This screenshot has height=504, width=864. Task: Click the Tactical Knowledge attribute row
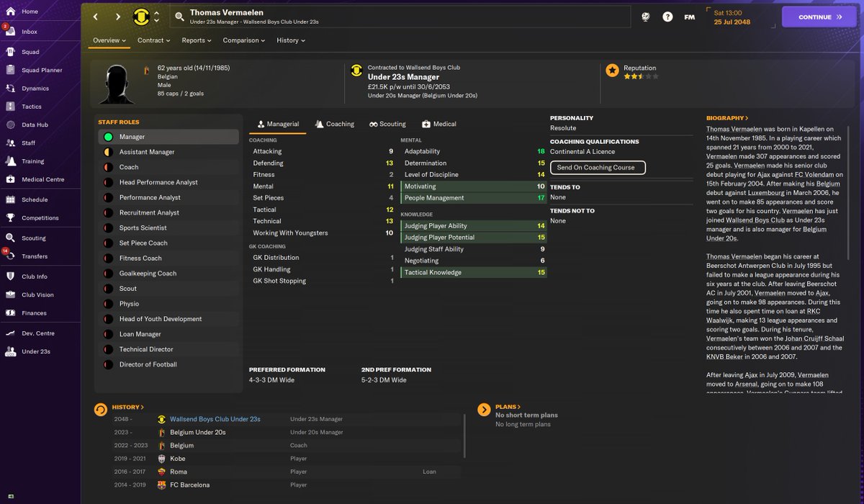coord(474,272)
